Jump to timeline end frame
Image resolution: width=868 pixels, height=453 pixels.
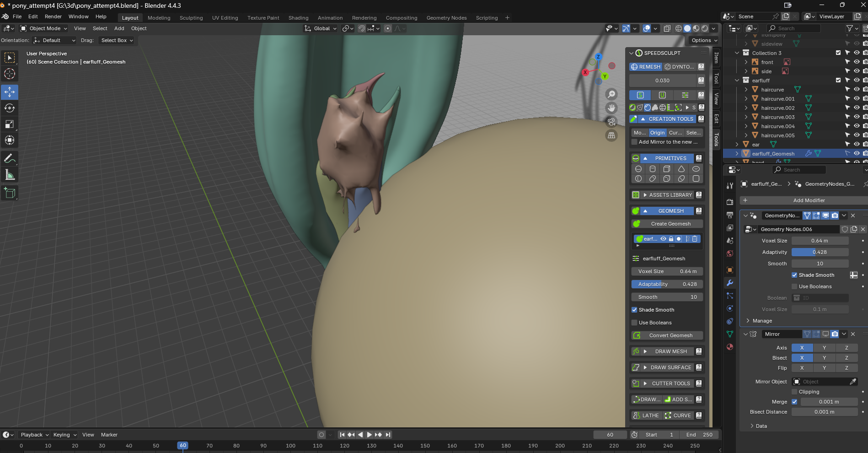tap(388, 435)
